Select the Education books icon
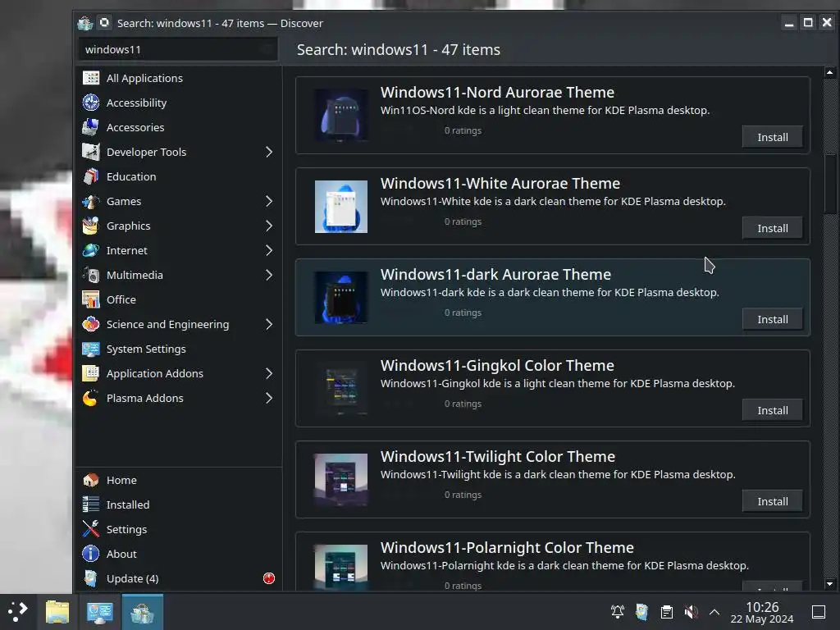840x630 pixels. click(90, 176)
